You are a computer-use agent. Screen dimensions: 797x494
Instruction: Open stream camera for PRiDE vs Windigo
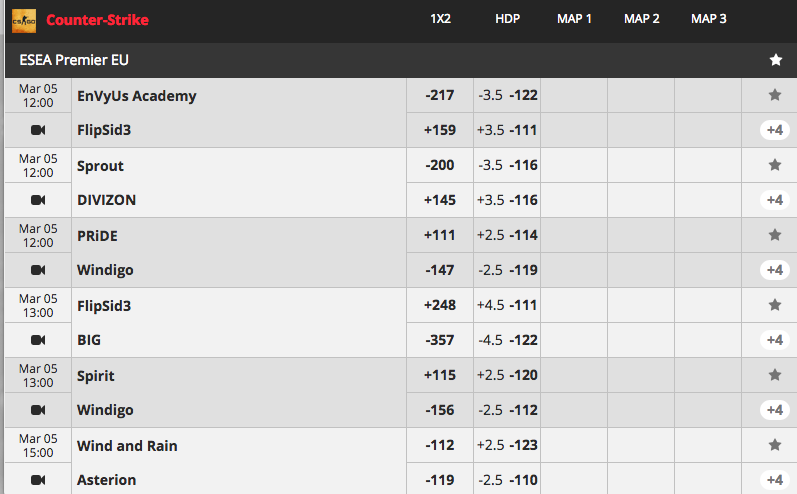pyautogui.click(x=38, y=270)
